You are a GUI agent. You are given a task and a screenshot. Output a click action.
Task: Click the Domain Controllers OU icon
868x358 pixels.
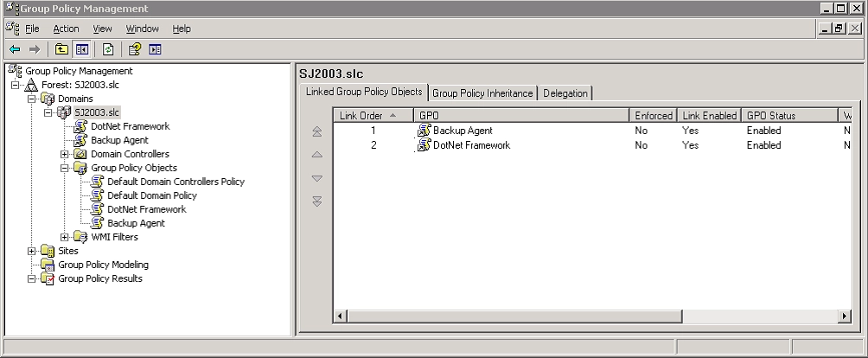point(80,154)
